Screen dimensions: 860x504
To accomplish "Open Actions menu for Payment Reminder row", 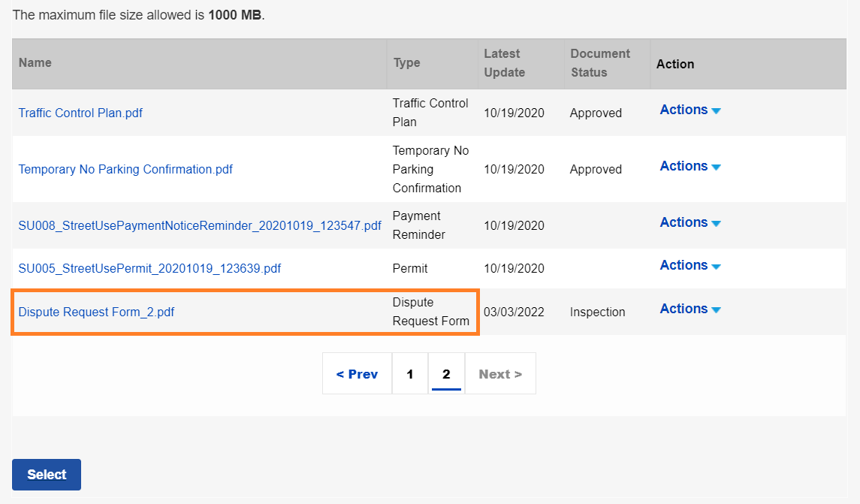I will click(x=690, y=223).
